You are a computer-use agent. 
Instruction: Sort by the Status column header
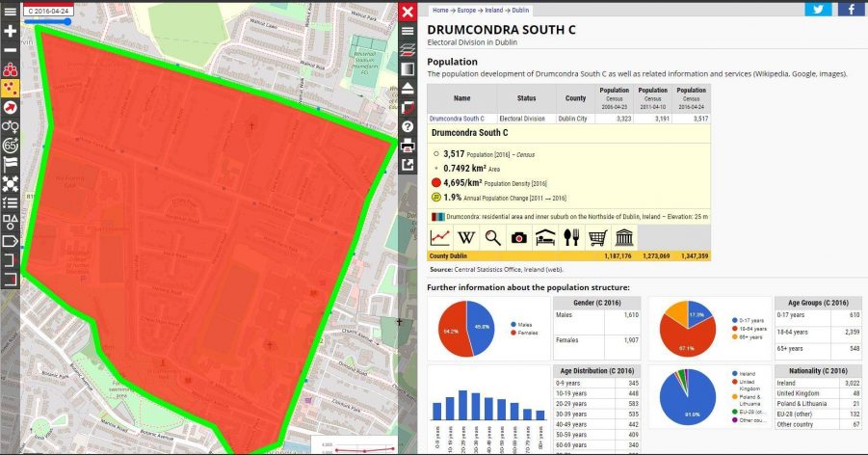coord(526,98)
